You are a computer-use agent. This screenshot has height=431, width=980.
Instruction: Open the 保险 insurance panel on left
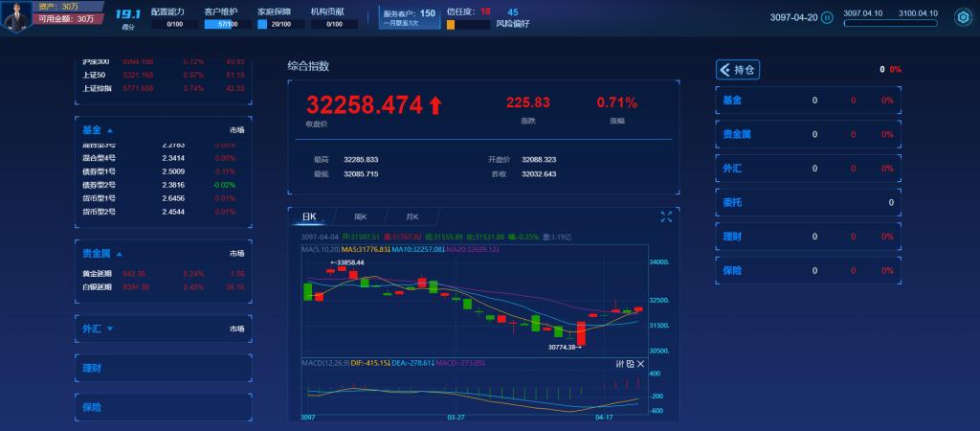coord(92,407)
